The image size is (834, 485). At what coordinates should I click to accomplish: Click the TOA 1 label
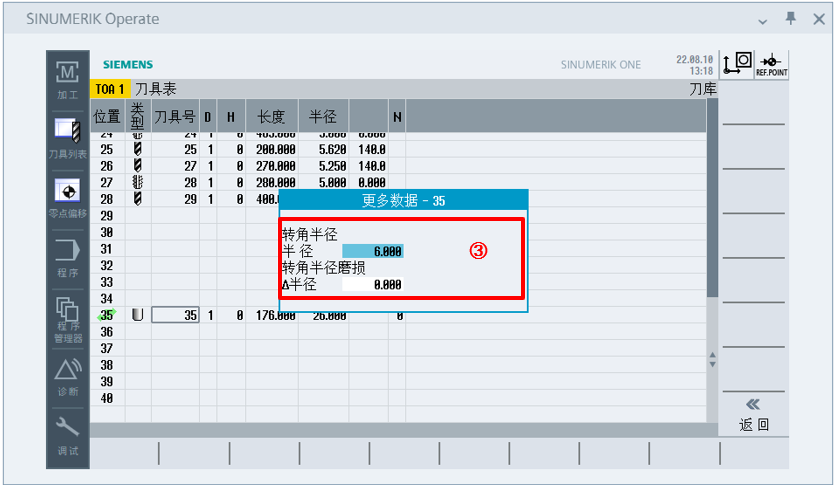tap(110, 89)
